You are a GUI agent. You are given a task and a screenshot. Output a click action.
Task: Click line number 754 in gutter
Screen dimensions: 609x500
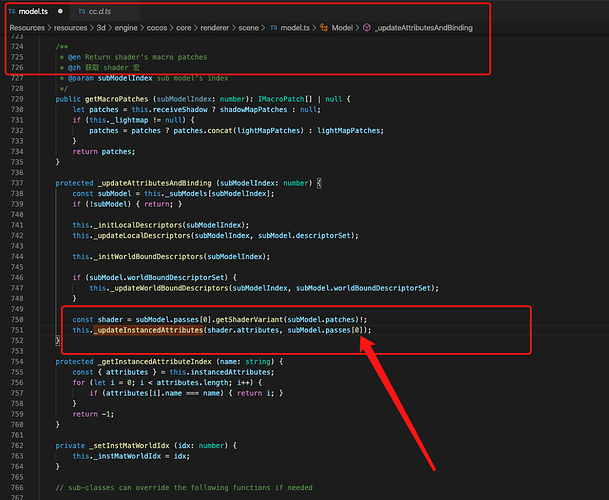coord(17,362)
